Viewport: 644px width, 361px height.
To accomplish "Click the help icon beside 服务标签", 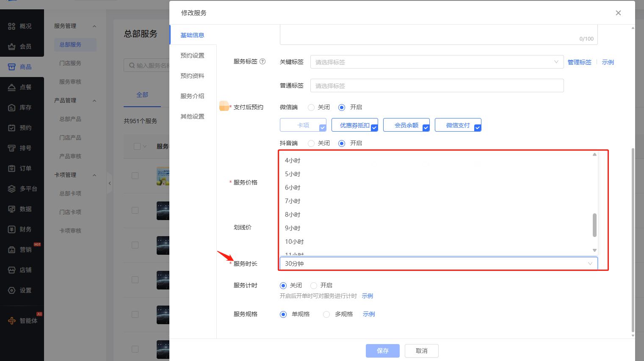I will (x=263, y=61).
